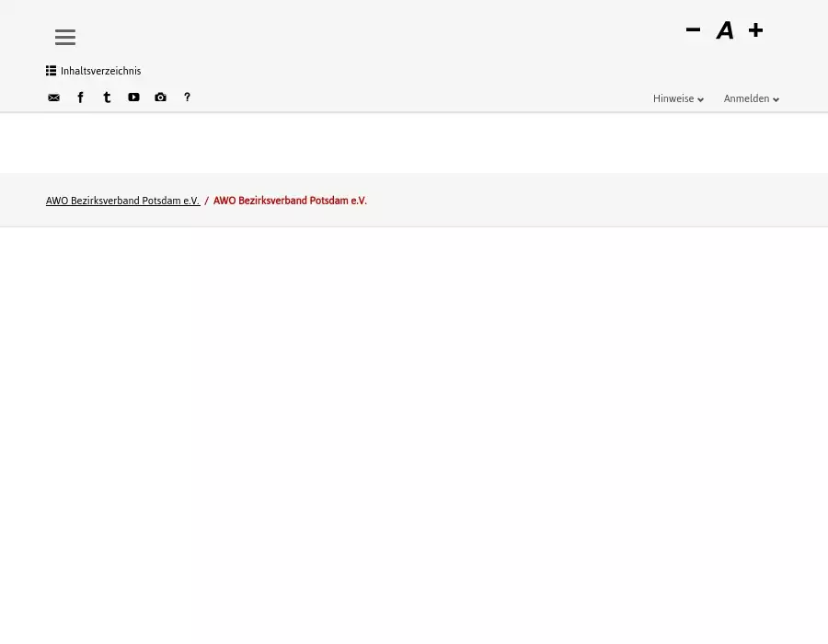The image size is (828, 644).
Task: Open the Facebook social icon
Action: [x=80, y=98]
